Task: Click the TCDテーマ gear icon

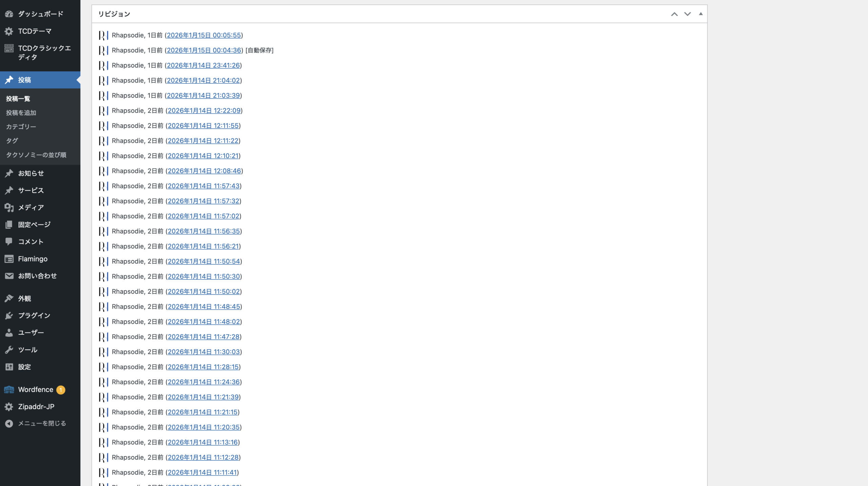Action: coord(9,31)
